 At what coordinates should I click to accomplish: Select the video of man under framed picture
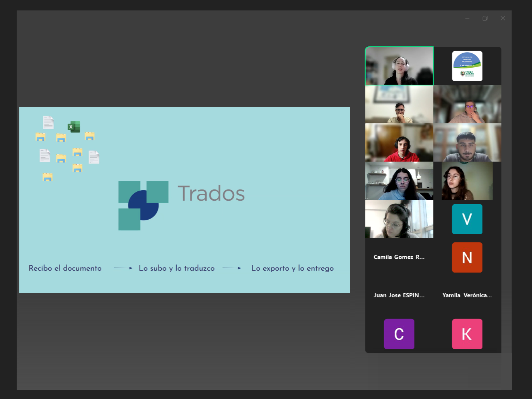pos(399,104)
